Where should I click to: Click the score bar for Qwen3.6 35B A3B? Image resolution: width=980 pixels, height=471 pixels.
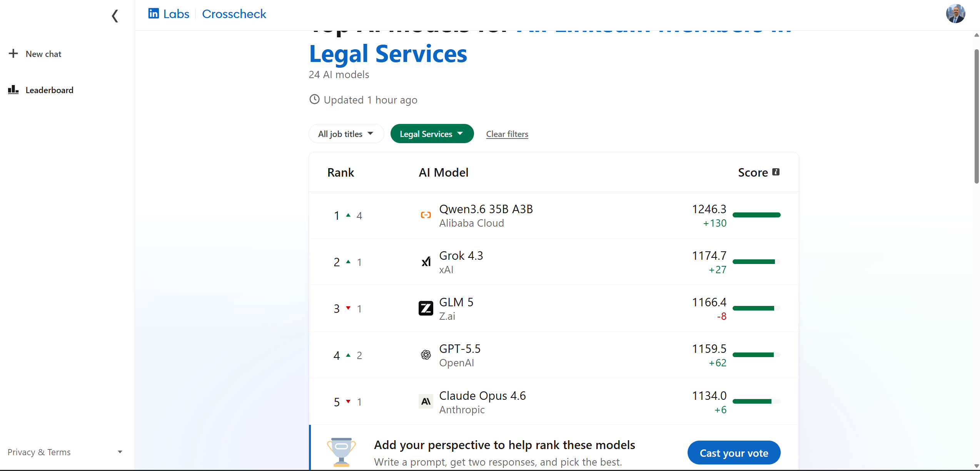[756, 215]
